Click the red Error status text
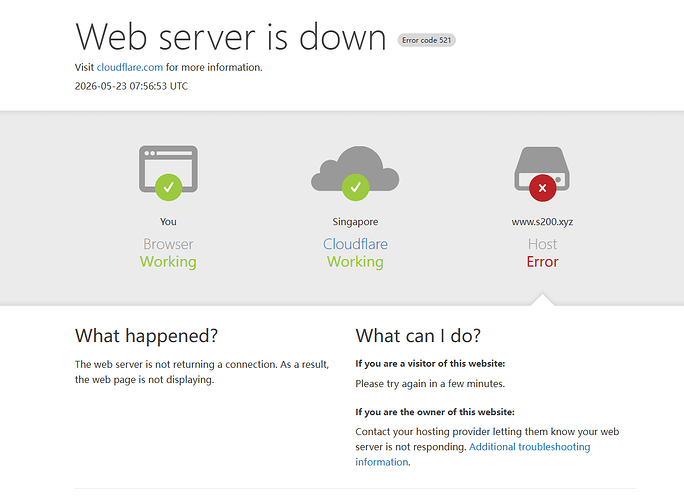This screenshot has width=684, height=500. click(542, 262)
